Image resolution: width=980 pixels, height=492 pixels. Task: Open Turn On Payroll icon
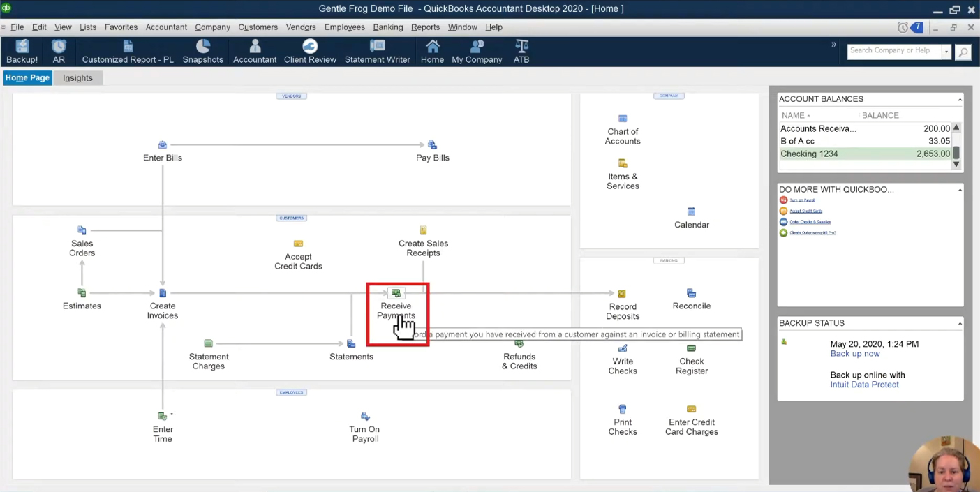[x=365, y=416]
